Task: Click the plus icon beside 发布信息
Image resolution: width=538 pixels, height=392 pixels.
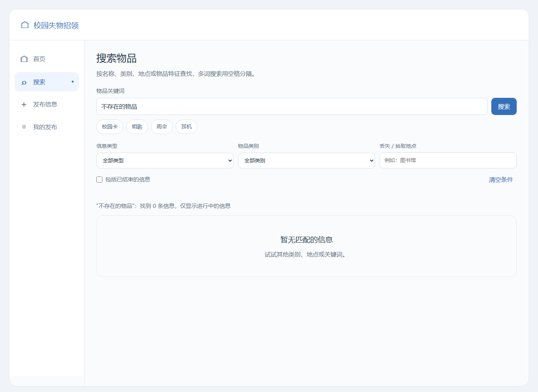Action: 24,105
